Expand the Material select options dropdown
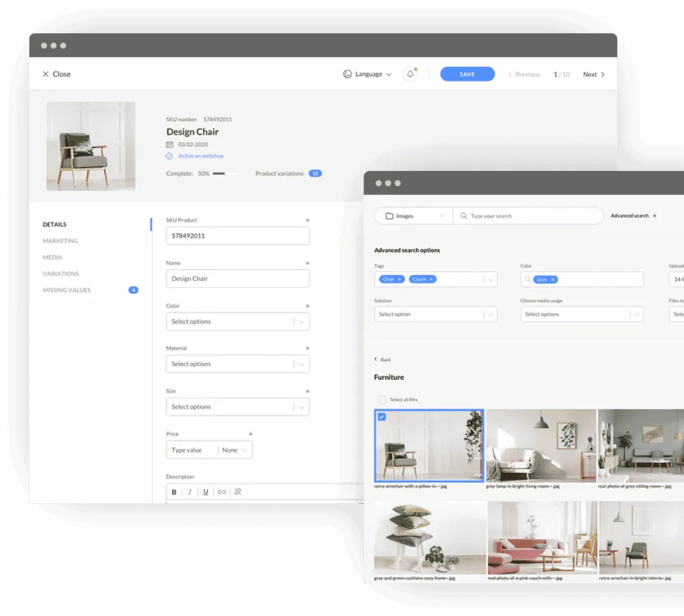The height and width of the screenshot is (616, 684). pyautogui.click(x=238, y=364)
